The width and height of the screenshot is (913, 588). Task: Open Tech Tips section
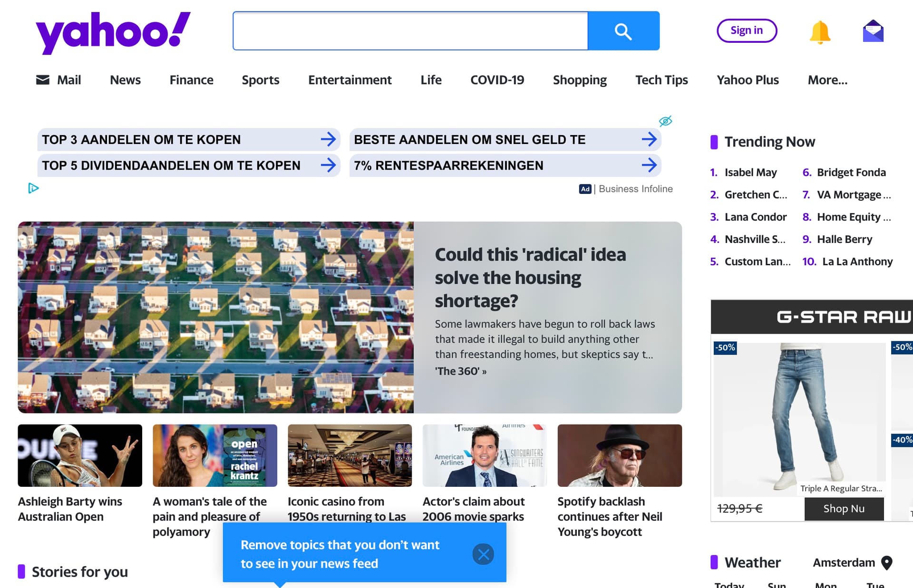point(661,80)
